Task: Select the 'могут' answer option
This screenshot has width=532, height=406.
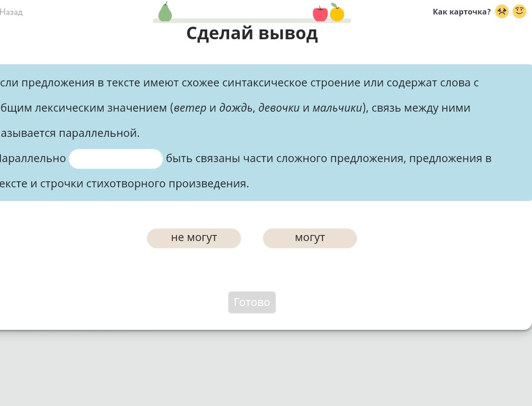Action: pyautogui.click(x=310, y=238)
